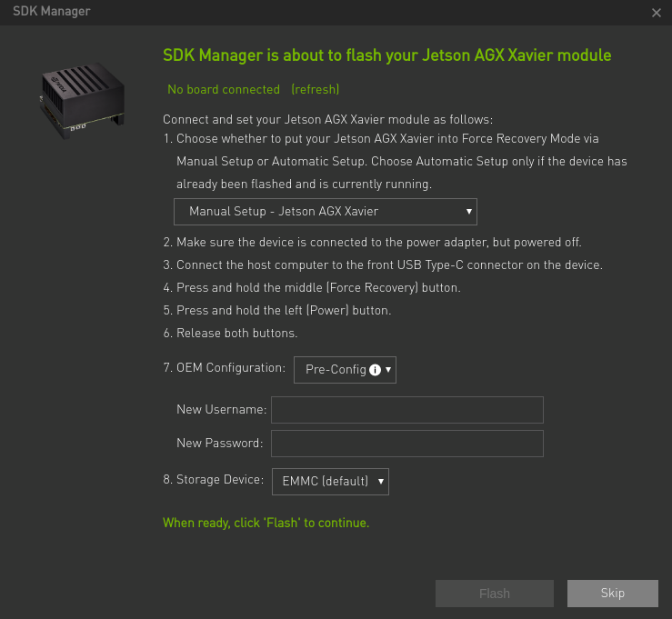
Task: Click the refresh link for board detection
Action: point(315,89)
